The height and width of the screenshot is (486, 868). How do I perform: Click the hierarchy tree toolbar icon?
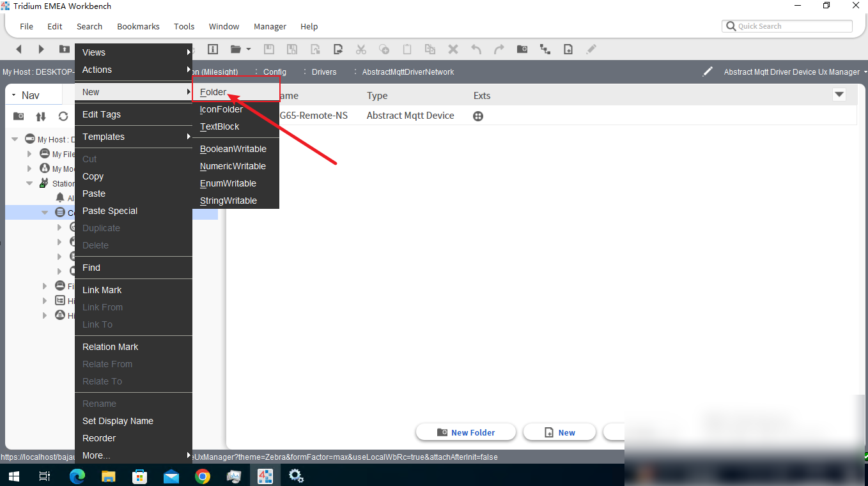coord(545,49)
